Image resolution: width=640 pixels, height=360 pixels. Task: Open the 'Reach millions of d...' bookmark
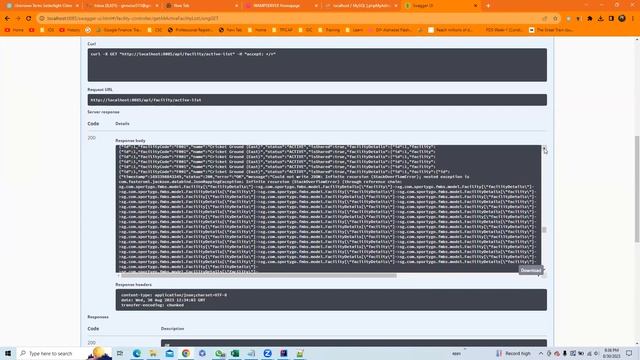coord(451,30)
